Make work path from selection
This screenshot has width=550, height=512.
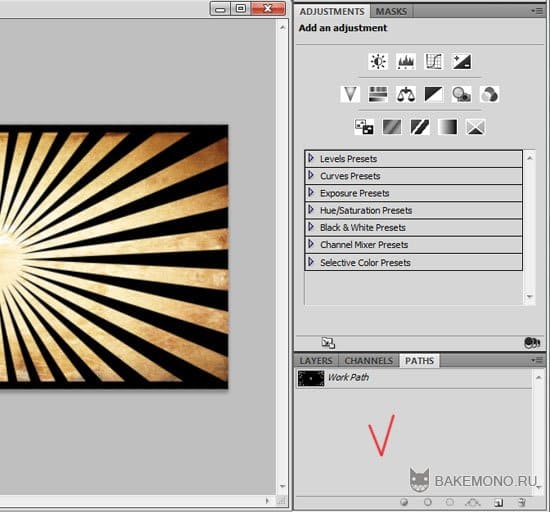[x=473, y=503]
